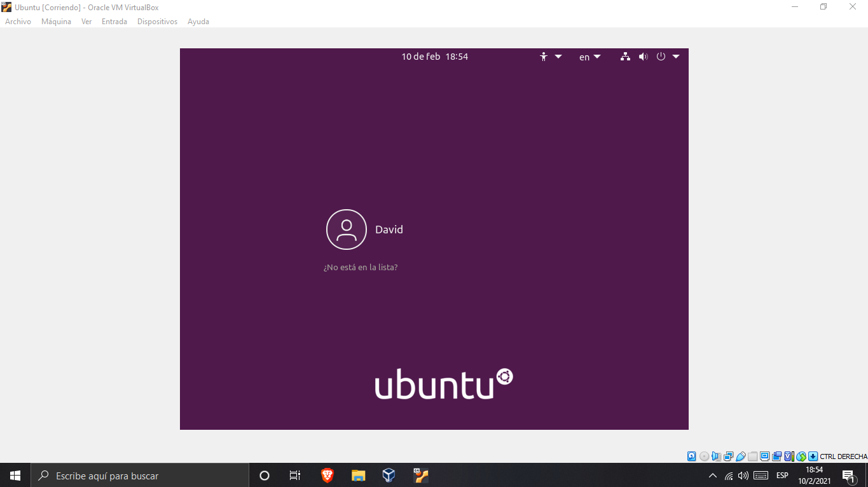Open the Máquina menu
Screen dimensions: 868x487
point(56,22)
